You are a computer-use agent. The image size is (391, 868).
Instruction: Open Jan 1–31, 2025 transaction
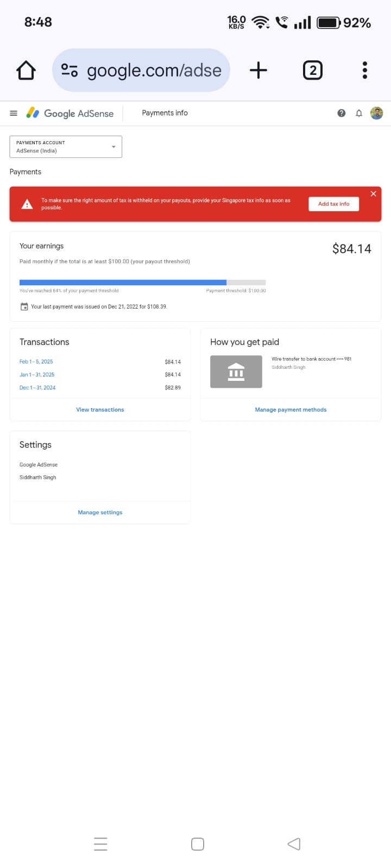tap(37, 375)
